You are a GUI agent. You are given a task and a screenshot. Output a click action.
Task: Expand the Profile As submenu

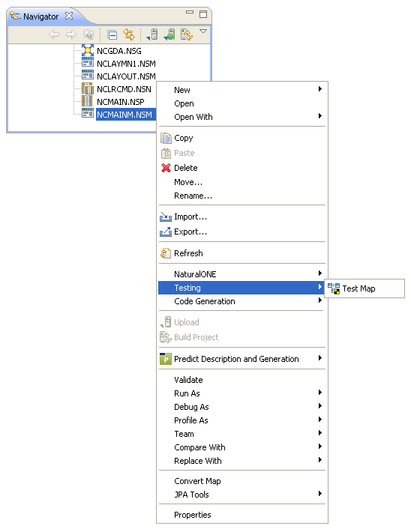click(x=241, y=420)
